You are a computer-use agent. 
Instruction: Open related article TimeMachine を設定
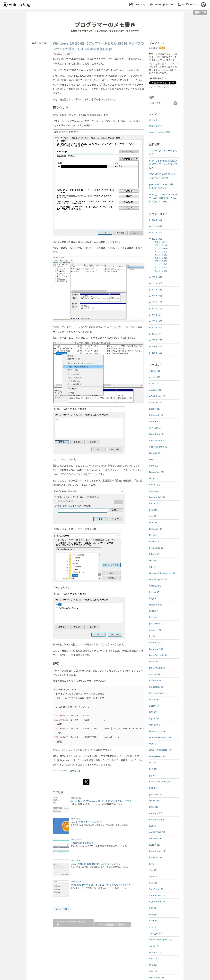click(x=82, y=843)
